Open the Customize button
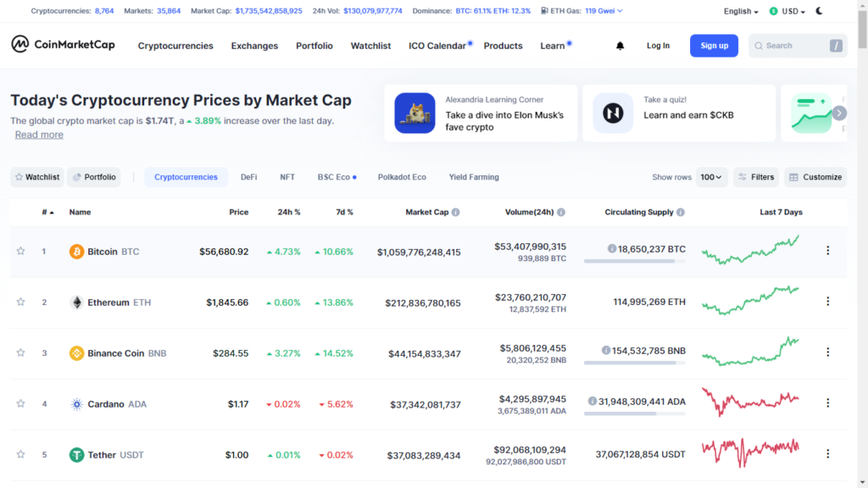This screenshot has height=488, width=868. pyautogui.click(x=815, y=177)
